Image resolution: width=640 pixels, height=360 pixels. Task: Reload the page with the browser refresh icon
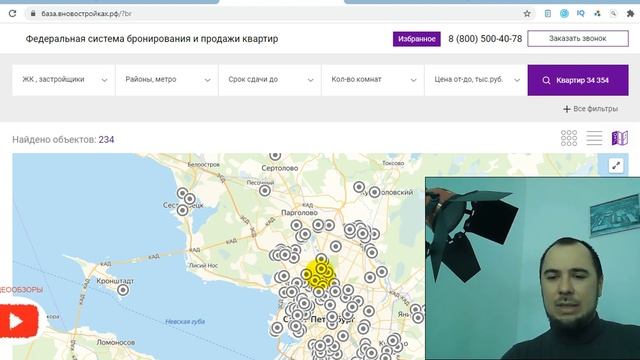pos(12,13)
